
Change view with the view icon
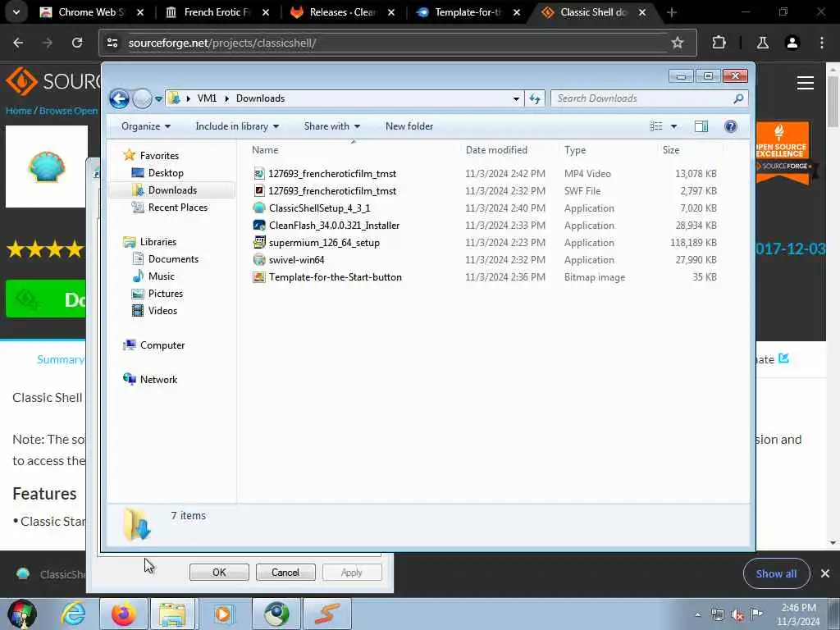pos(655,126)
